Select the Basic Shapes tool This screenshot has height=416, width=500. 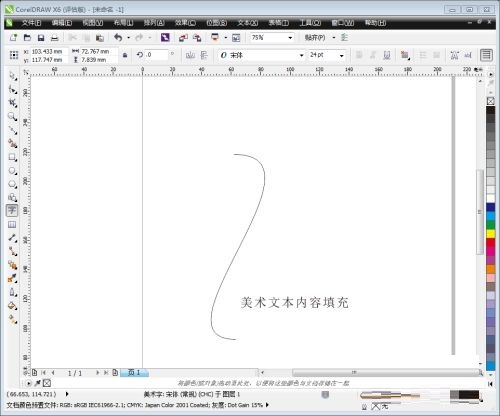click(x=12, y=197)
